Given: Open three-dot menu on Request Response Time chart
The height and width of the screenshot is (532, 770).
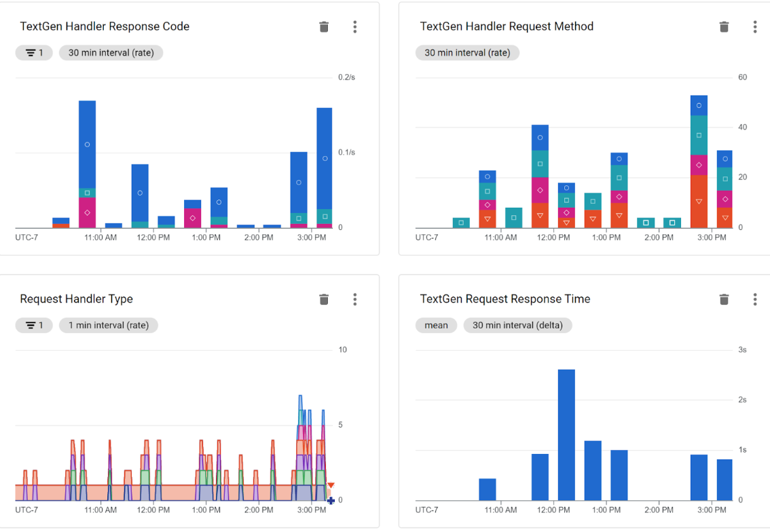Looking at the screenshot, I should [755, 299].
